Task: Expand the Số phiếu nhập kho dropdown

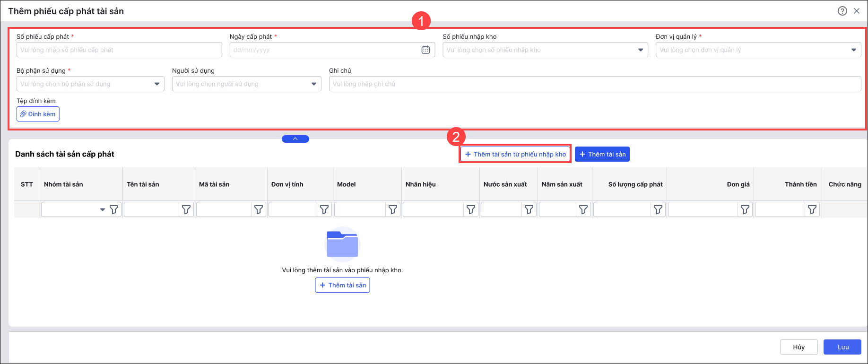Action: pyautogui.click(x=641, y=50)
